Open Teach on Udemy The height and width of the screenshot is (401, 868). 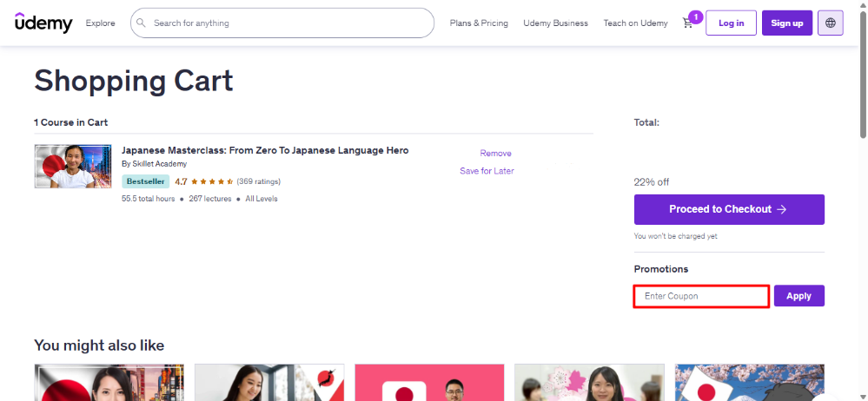635,23
